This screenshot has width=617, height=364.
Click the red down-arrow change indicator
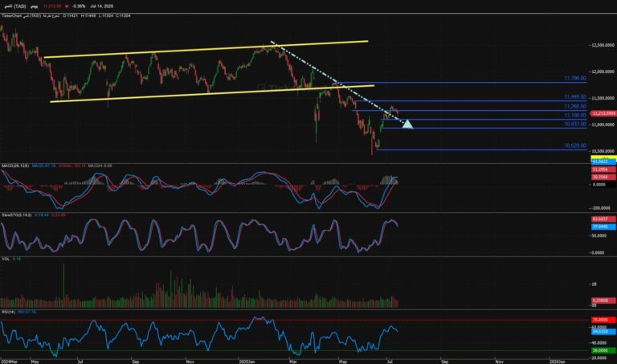67,6
